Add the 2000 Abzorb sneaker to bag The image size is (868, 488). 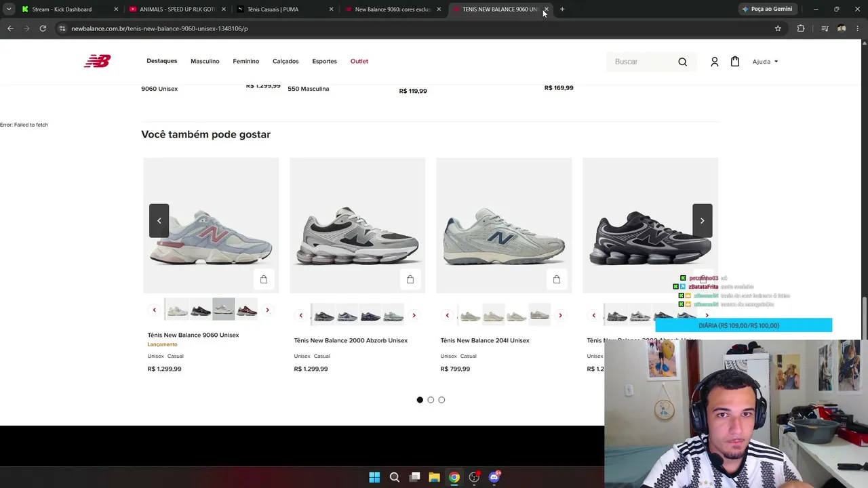point(410,279)
